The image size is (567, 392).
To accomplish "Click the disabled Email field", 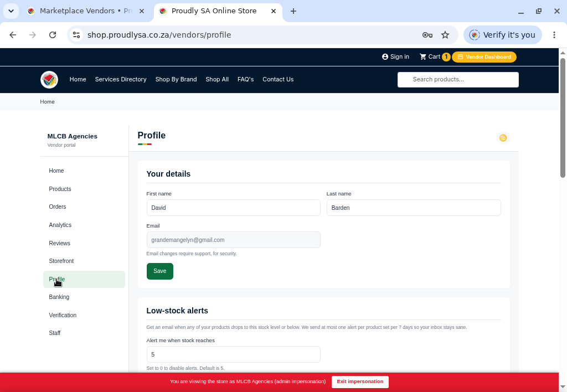I will 233,240.
